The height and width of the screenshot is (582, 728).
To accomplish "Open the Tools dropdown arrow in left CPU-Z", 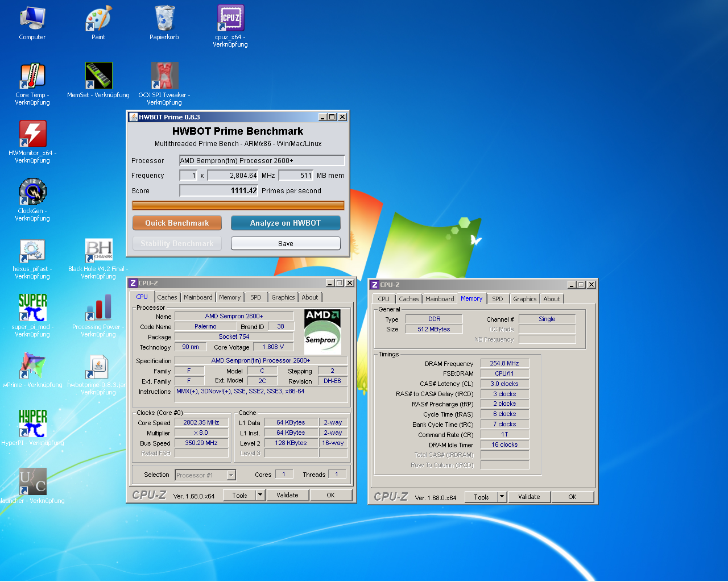I will [260, 495].
